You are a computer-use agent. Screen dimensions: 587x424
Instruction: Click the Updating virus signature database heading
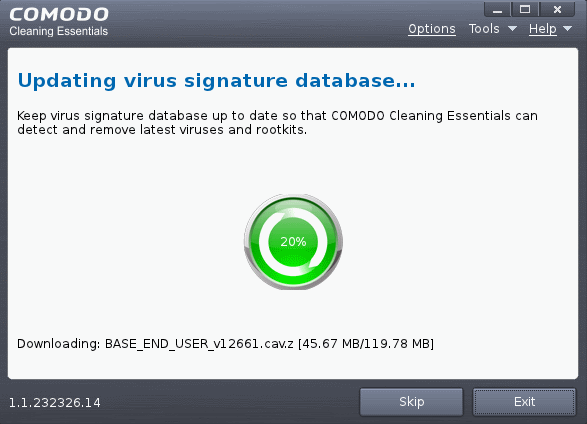[216, 81]
